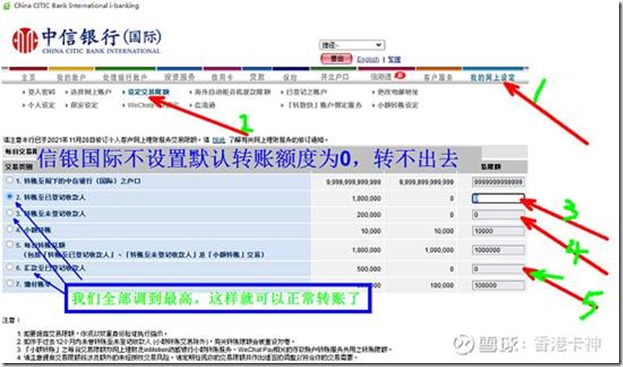623x367 pixels.
Task: Open the 小额转账设定 submenu item
Action: (397, 105)
